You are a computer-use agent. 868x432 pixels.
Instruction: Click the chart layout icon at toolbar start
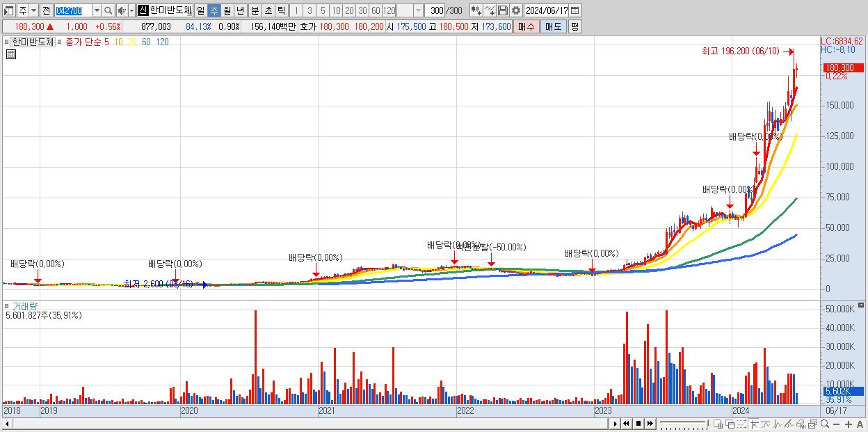pos(10,10)
